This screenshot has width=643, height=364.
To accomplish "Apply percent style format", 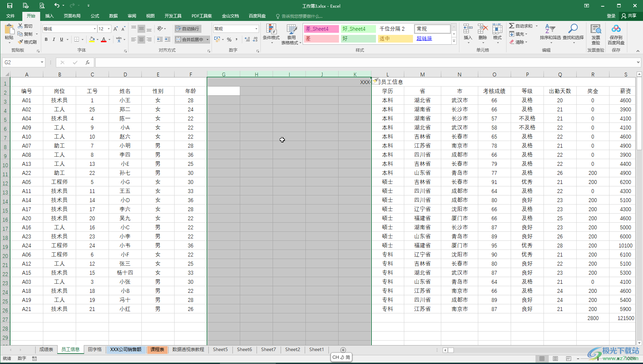I will click(229, 40).
